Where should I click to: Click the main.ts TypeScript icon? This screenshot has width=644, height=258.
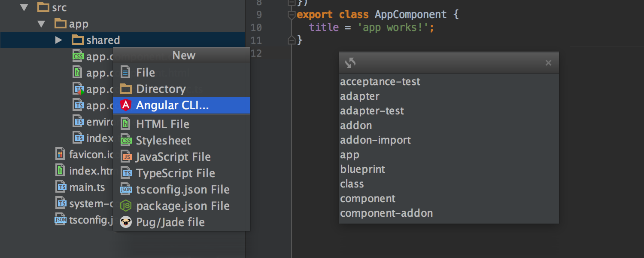pyautogui.click(x=62, y=187)
